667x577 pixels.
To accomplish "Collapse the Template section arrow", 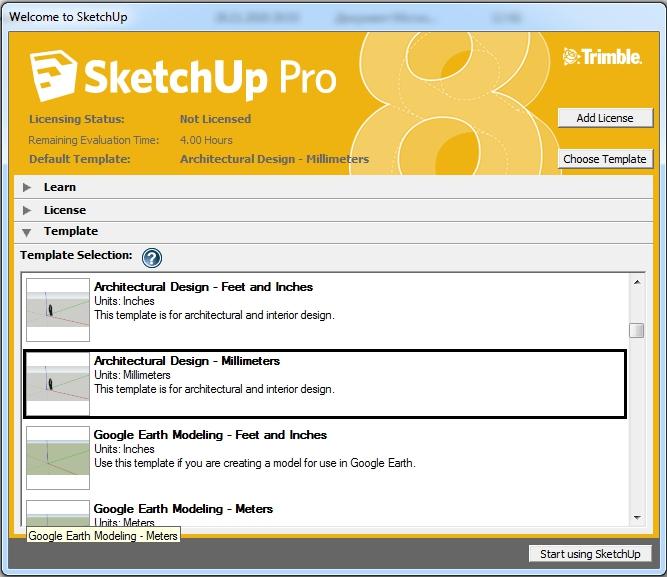I will [x=27, y=232].
